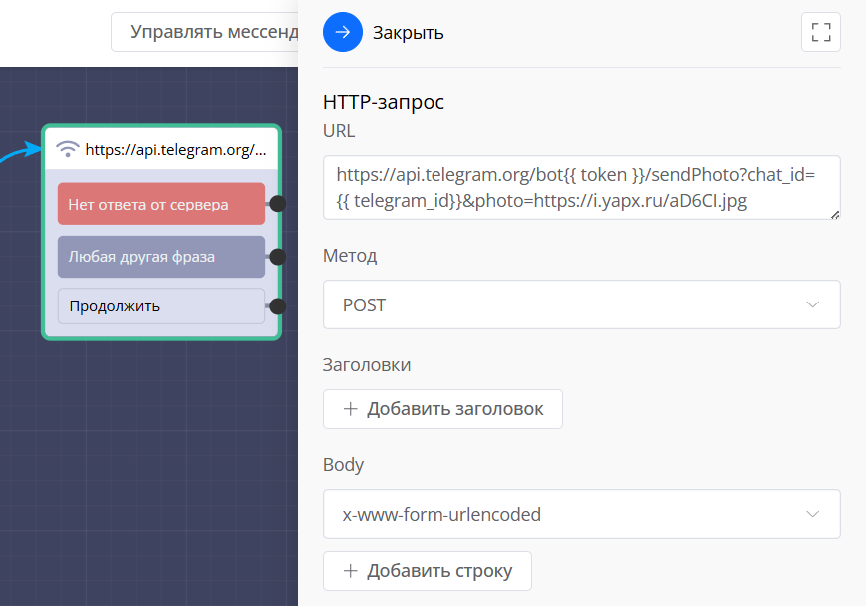Click the plus icon in Добавить строку
Viewport: 868px width, 606px height.
[350, 571]
